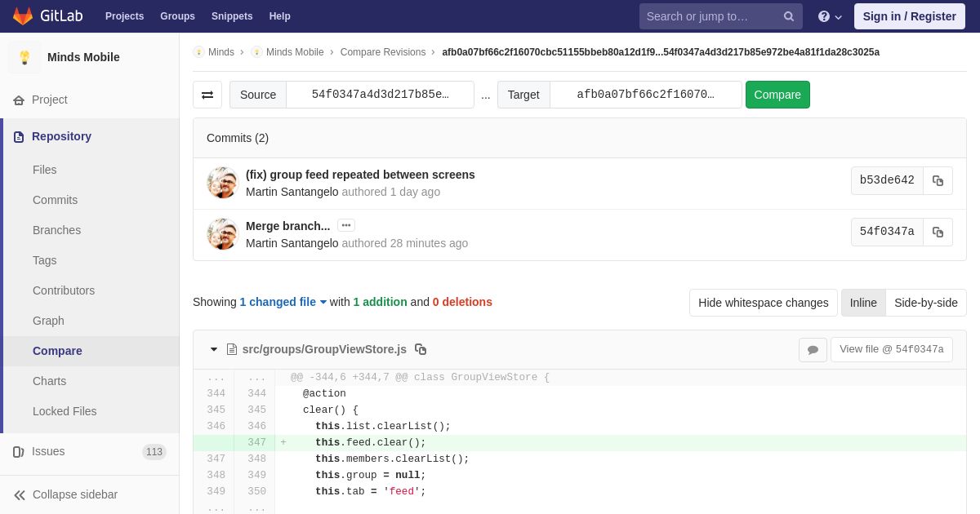This screenshot has height=514, width=980.
Task: Click the search magnifier icon
Action: [x=789, y=16]
